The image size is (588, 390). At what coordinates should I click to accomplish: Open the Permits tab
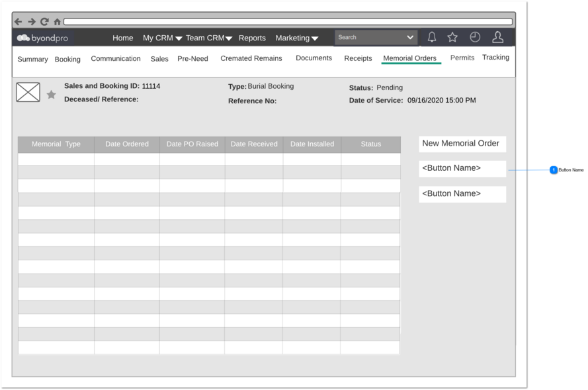pyautogui.click(x=462, y=58)
